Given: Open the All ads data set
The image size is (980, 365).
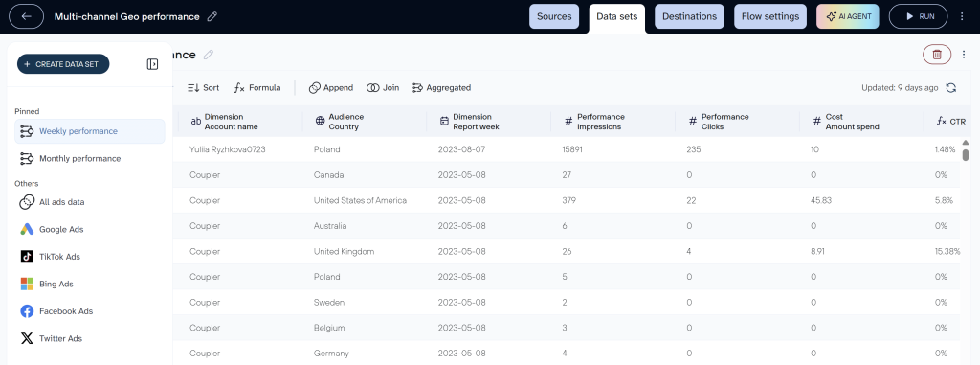Looking at the screenshot, I should [x=90, y=202].
